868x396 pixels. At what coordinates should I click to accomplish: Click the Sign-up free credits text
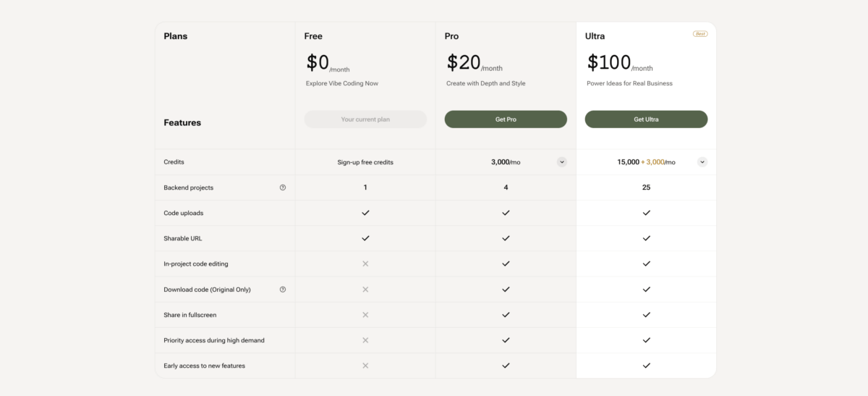[365, 162]
